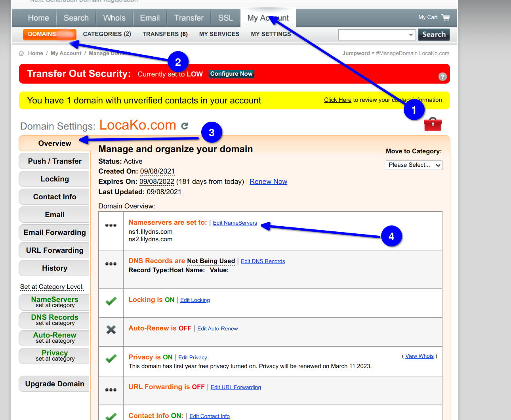Open MY SETTINGS sub-menu

tap(271, 34)
